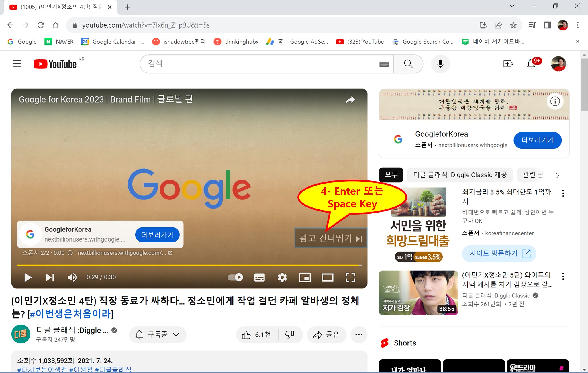Toggle subtitles captions button
The width and height of the screenshot is (588, 373).
259,277
